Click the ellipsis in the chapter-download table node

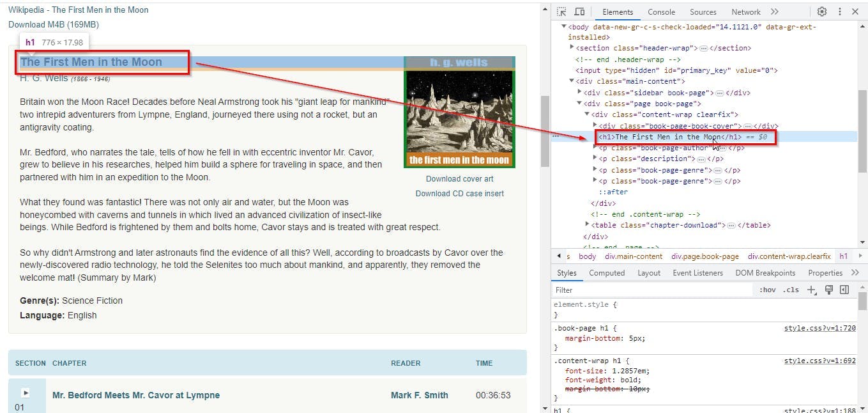coord(731,225)
